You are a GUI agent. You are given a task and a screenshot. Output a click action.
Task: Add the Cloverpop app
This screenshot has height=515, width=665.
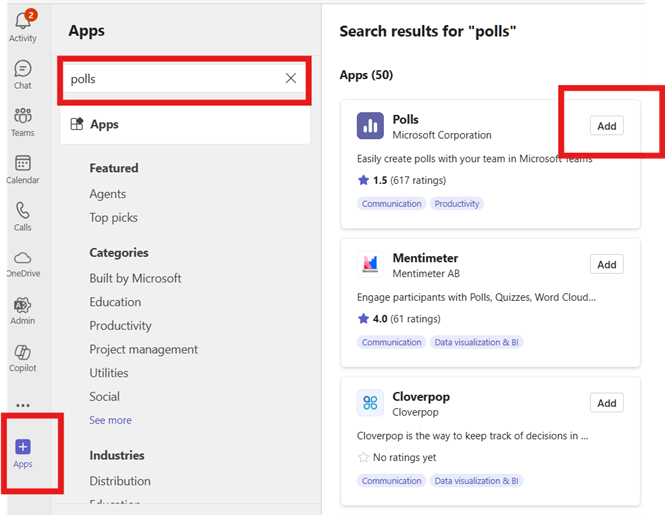point(606,403)
